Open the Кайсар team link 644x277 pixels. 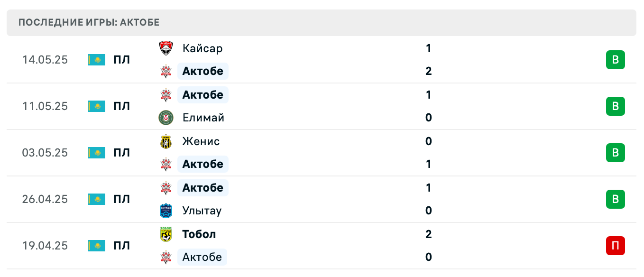click(202, 48)
